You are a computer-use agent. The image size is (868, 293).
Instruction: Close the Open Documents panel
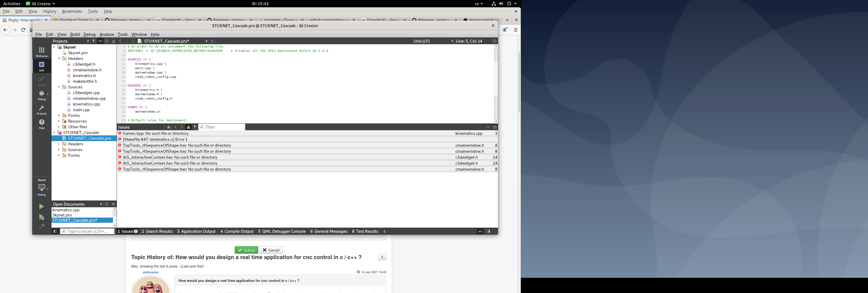tap(114, 204)
